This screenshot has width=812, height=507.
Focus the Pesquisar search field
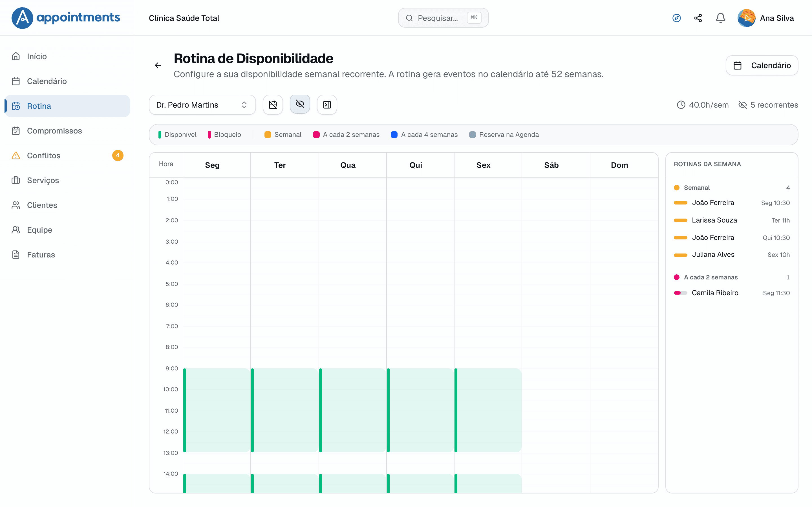click(x=443, y=18)
